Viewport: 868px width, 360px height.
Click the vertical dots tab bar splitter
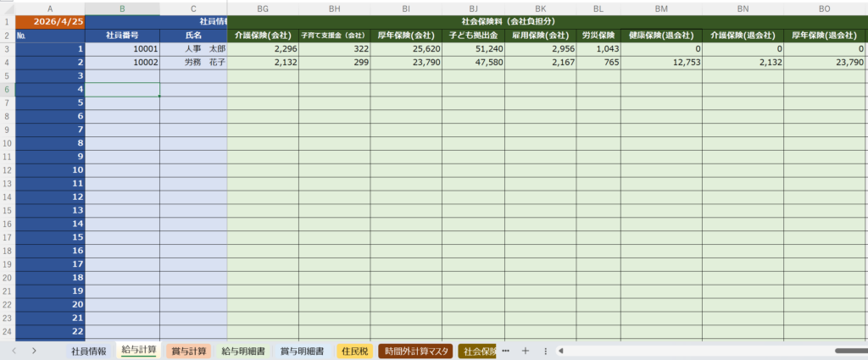[545, 351]
